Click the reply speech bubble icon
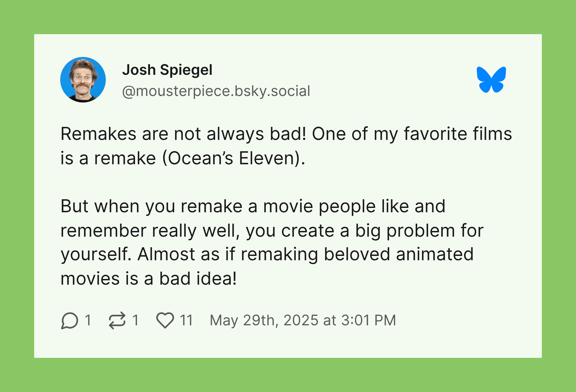Image resolution: width=576 pixels, height=392 pixels. point(70,321)
